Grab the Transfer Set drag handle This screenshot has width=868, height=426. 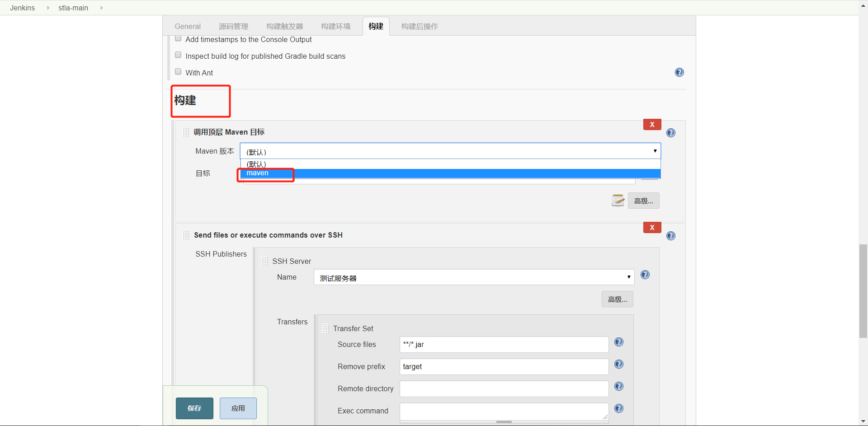pyautogui.click(x=325, y=328)
